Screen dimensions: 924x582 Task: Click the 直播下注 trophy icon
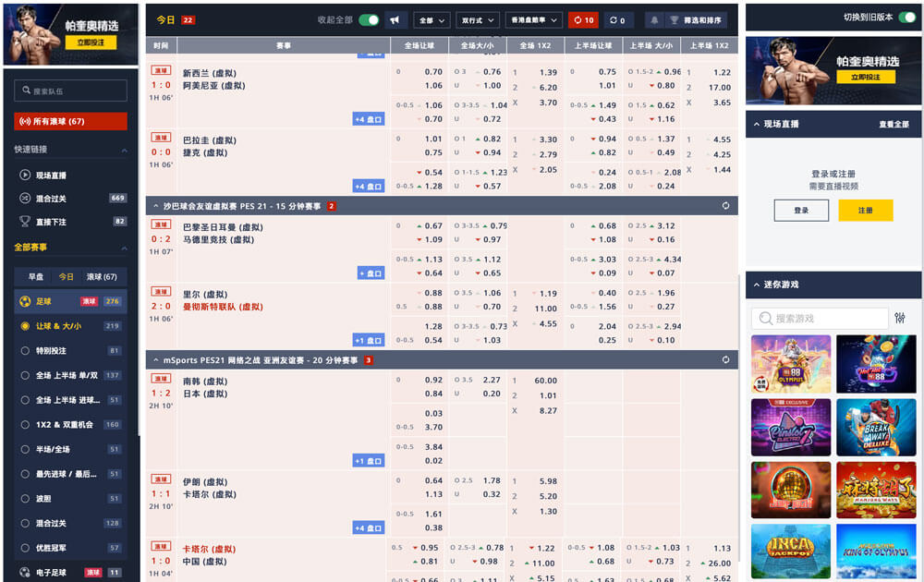25,222
